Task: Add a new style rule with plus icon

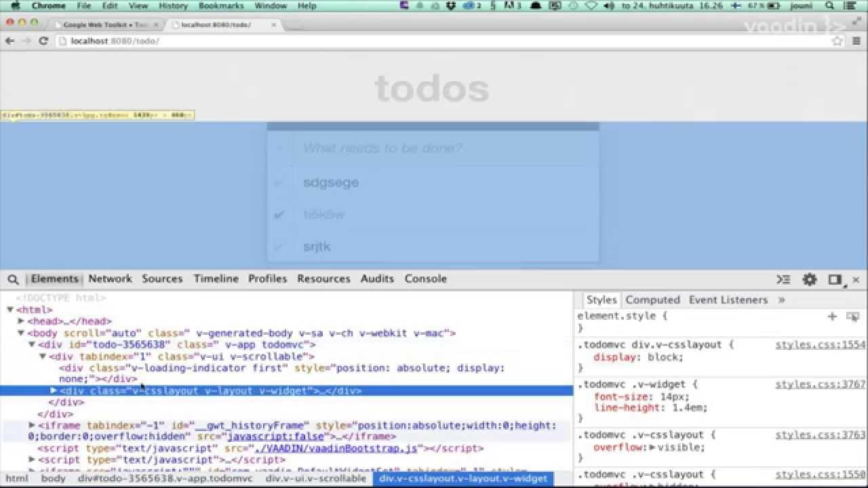Action: point(832,316)
